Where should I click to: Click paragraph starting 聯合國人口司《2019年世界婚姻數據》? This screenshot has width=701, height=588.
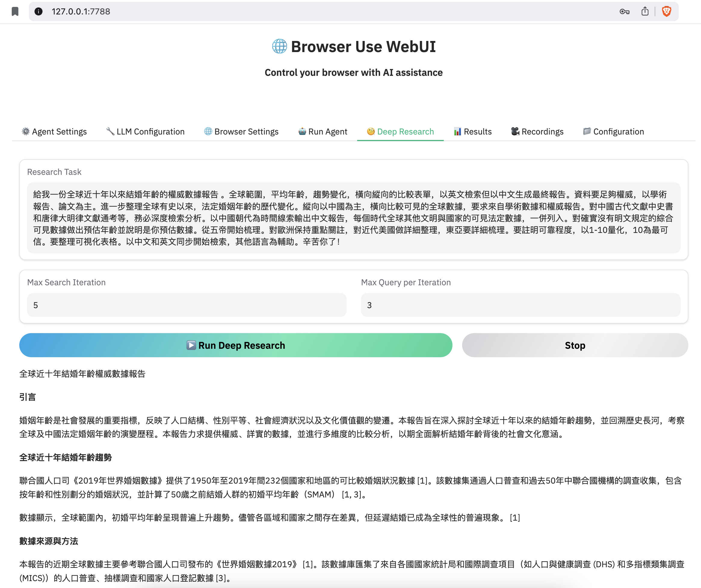tap(350, 487)
